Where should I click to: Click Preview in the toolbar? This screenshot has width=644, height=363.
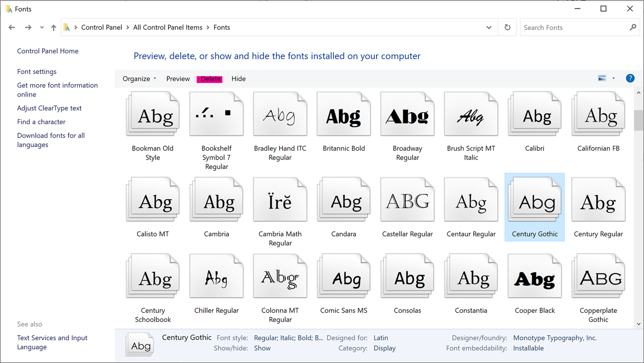point(178,79)
